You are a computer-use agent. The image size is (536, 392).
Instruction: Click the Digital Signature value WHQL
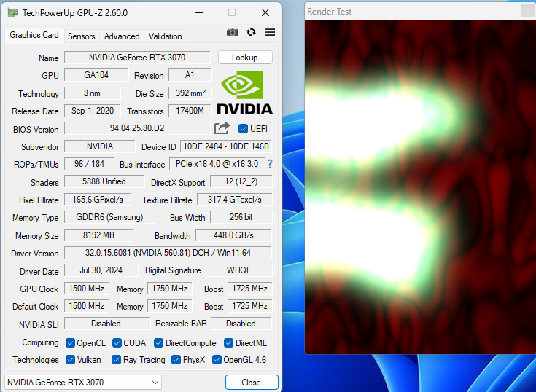(238, 270)
